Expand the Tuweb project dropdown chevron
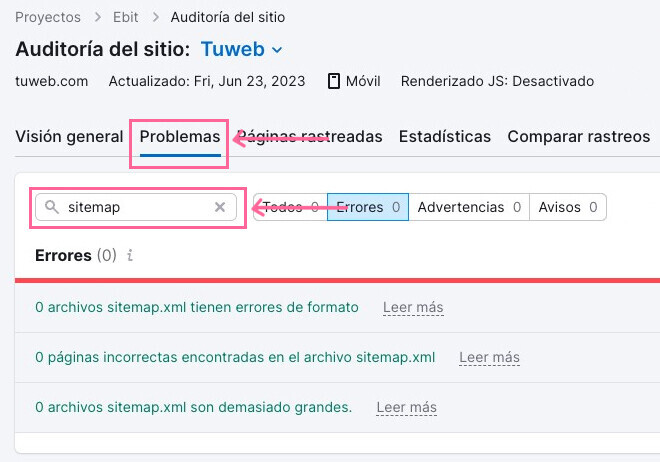Image resolution: width=660 pixels, height=462 pixels. [277, 50]
